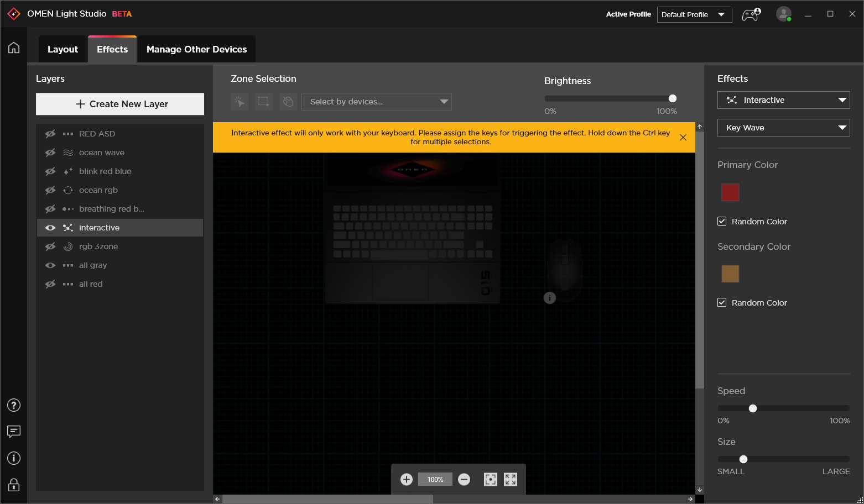Pick the orange Secondary Color swatch
Viewport: 864px width, 504px height.
click(730, 274)
